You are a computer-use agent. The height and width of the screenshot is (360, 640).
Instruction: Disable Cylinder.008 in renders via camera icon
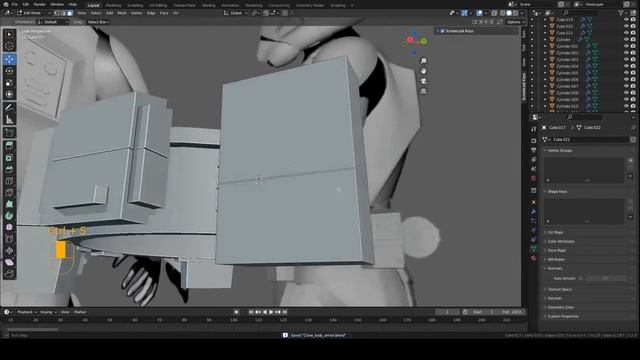coord(633,93)
